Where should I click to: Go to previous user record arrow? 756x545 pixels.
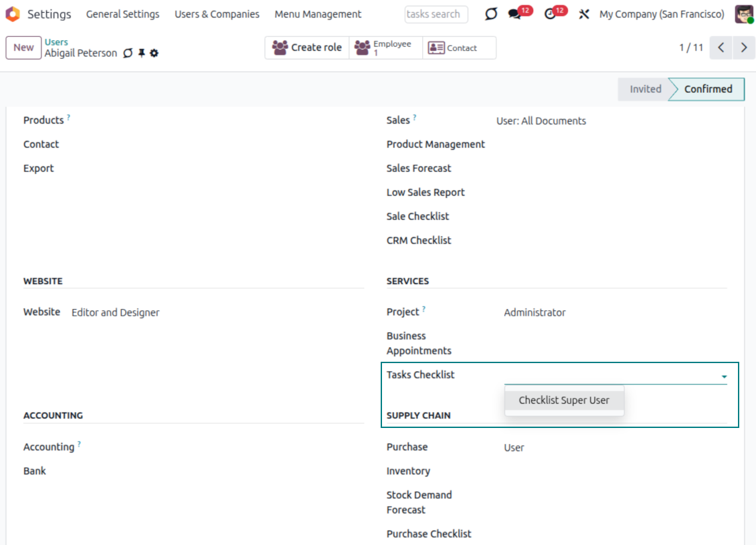click(x=721, y=47)
